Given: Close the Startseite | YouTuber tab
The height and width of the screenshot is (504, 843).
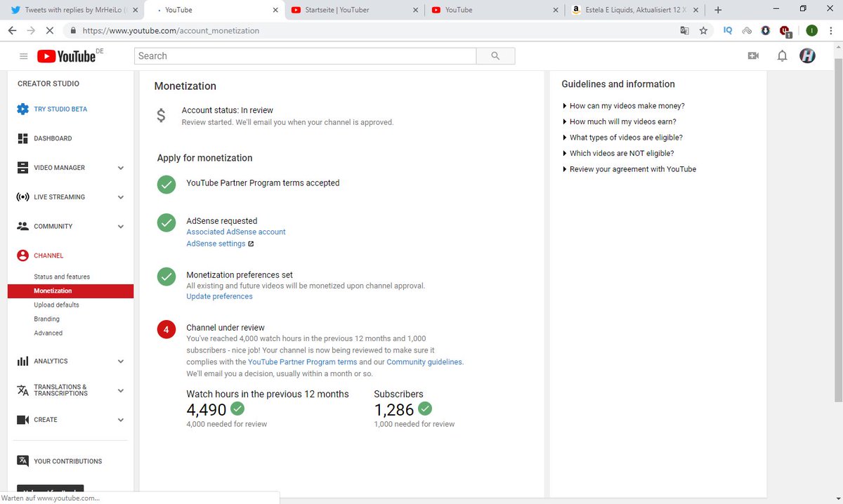Looking at the screenshot, I should [x=416, y=10].
